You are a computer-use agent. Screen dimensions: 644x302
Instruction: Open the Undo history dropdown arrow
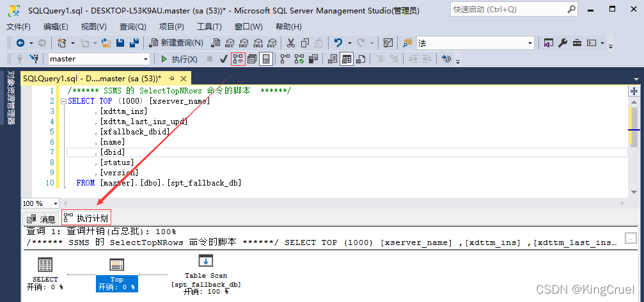click(x=350, y=43)
